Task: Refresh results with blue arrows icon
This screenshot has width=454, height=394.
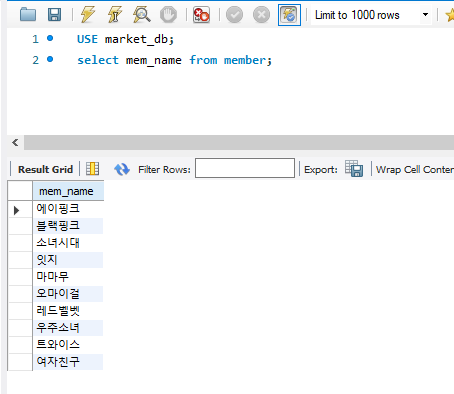Action: 122,169
